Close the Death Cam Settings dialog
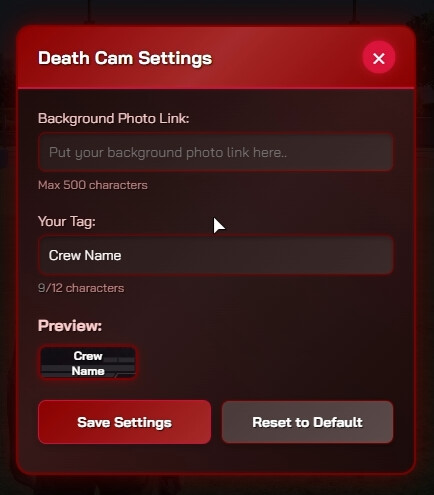The height and width of the screenshot is (495, 434). click(x=379, y=57)
